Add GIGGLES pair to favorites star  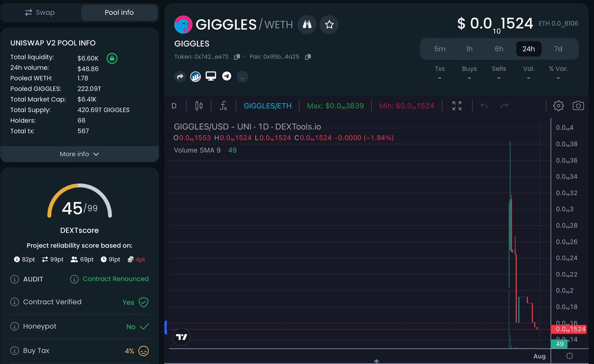329,24
